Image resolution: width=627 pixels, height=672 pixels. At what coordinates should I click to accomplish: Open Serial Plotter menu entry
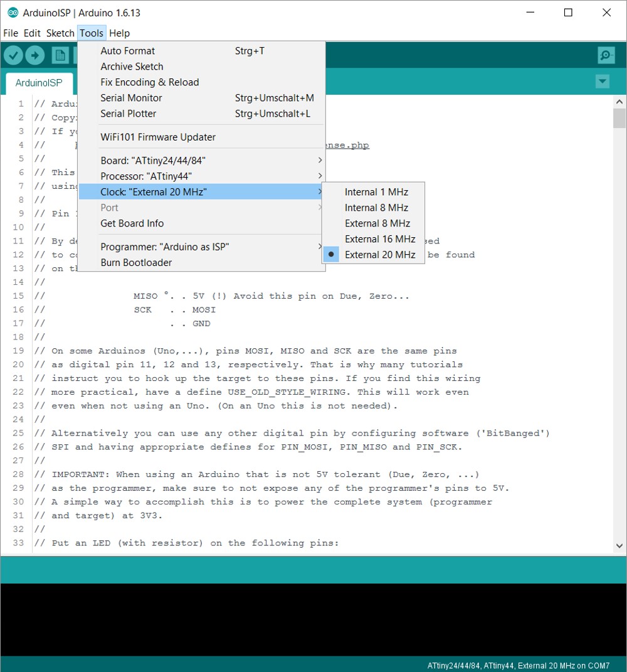tap(201, 114)
